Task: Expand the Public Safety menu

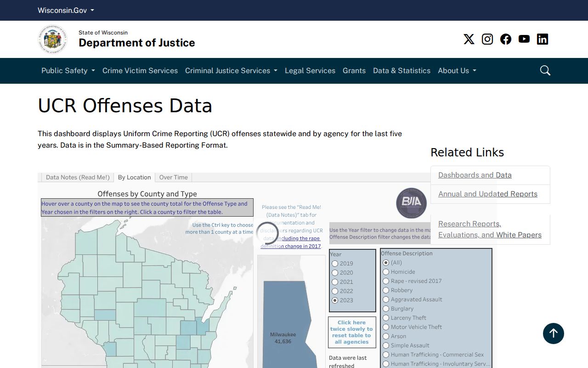Action: pyautogui.click(x=68, y=70)
